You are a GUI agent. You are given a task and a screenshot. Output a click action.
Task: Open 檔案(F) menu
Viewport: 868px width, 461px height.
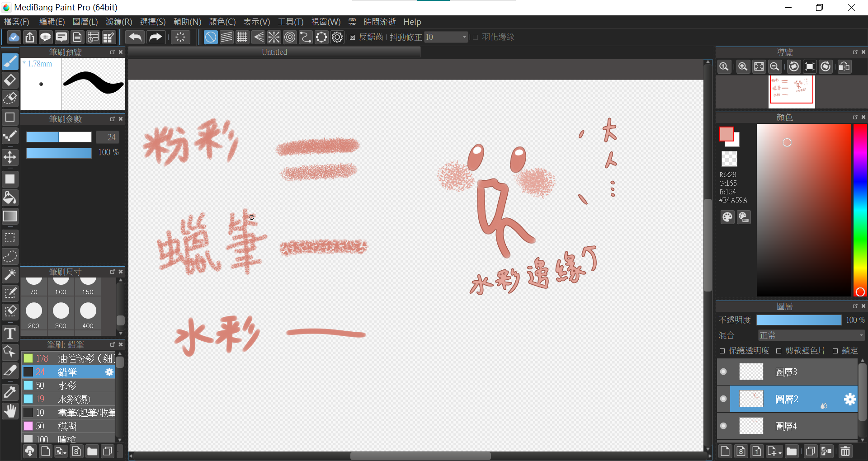[x=17, y=22]
